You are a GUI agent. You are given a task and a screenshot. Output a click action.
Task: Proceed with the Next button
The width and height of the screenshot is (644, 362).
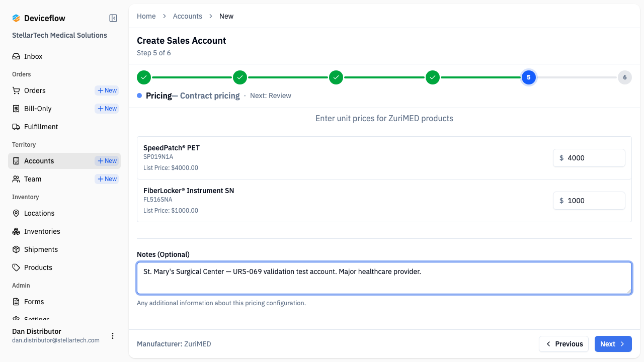tap(613, 344)
